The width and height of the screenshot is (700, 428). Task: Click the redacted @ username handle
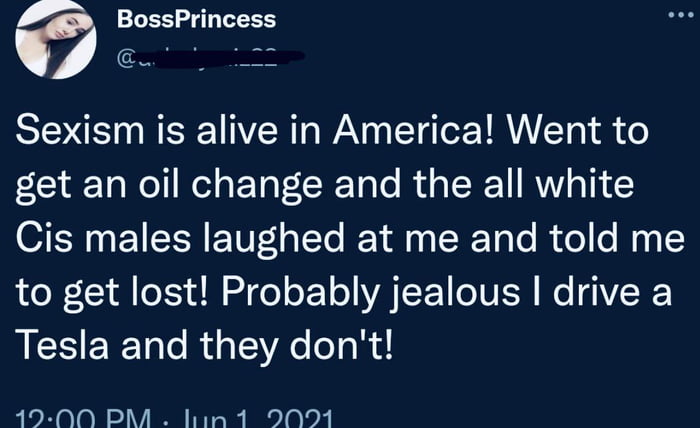[210, 58]
